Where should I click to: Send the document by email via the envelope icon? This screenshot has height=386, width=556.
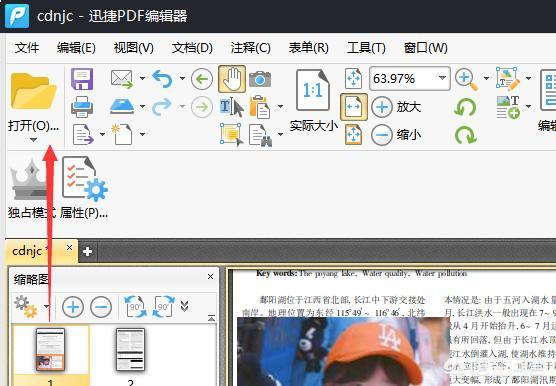[122, 79]
